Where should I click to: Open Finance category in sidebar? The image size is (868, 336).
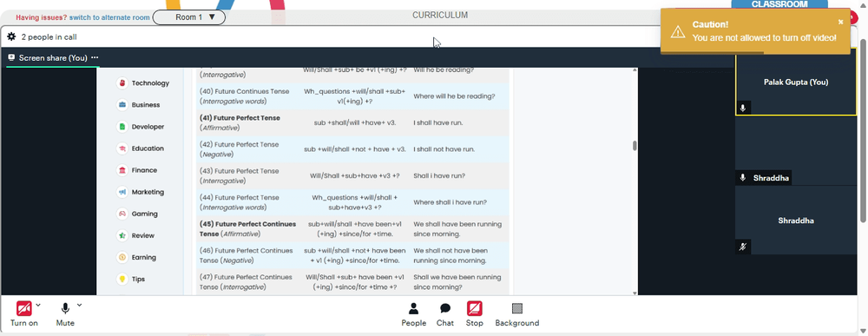[137, 170]
